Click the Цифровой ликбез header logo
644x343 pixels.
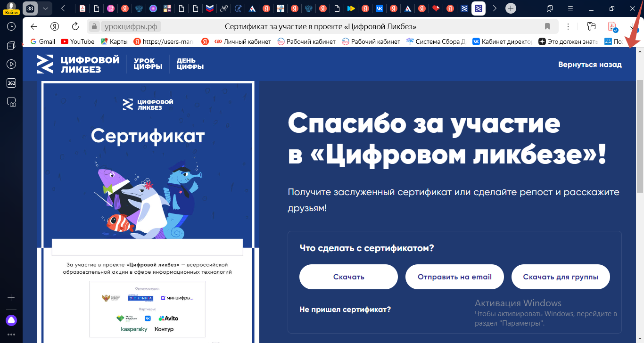tap(78, 64)
